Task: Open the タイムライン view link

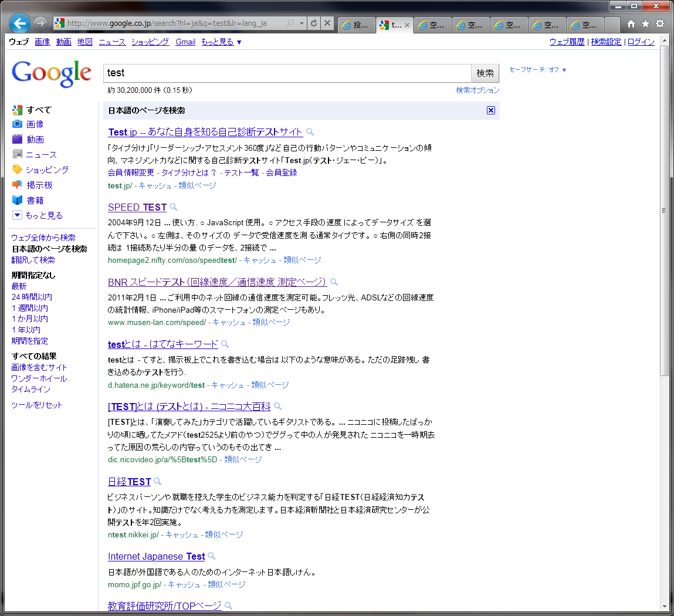Action: coord(31,390)
